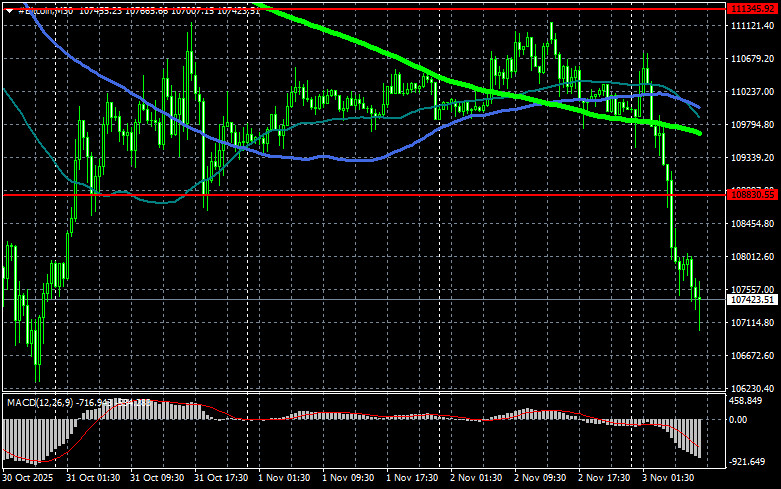Select the red level label 108830.55
The height and width of the screenshot is (489, 781).
coord(753,195)
